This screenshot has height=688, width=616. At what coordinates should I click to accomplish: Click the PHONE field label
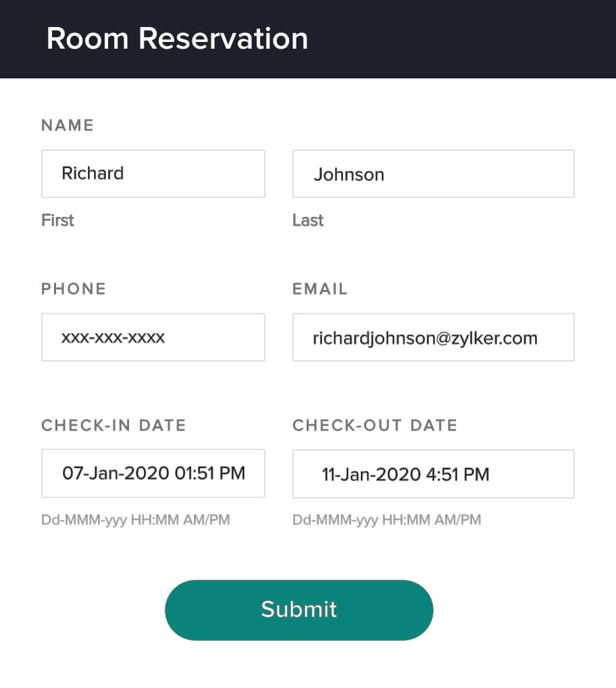coord(74,289)
